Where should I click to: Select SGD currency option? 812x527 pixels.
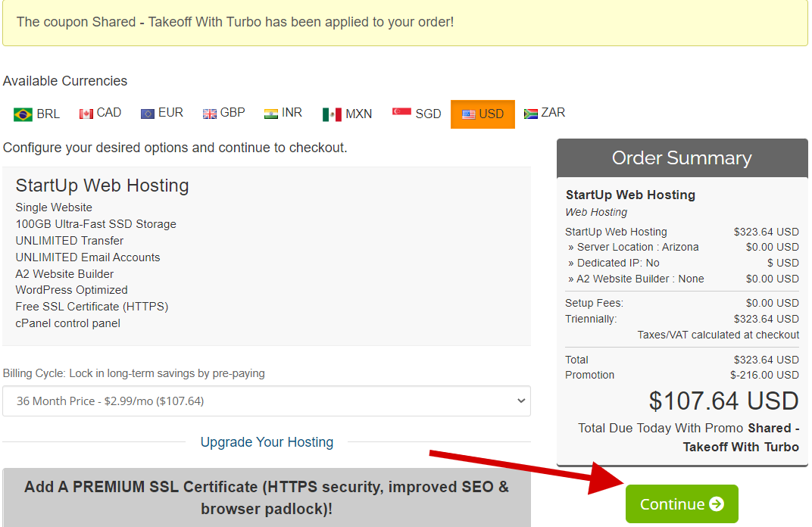[417, 114]
